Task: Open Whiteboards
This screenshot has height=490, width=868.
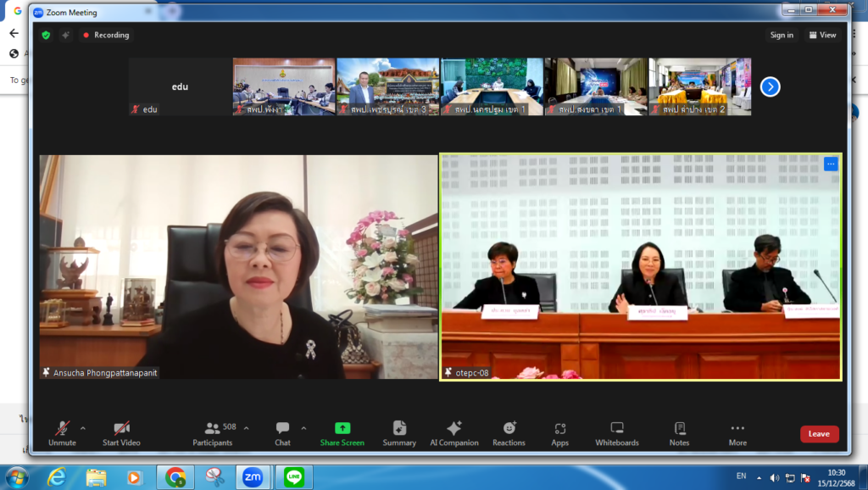Action: tap(616, 432)
